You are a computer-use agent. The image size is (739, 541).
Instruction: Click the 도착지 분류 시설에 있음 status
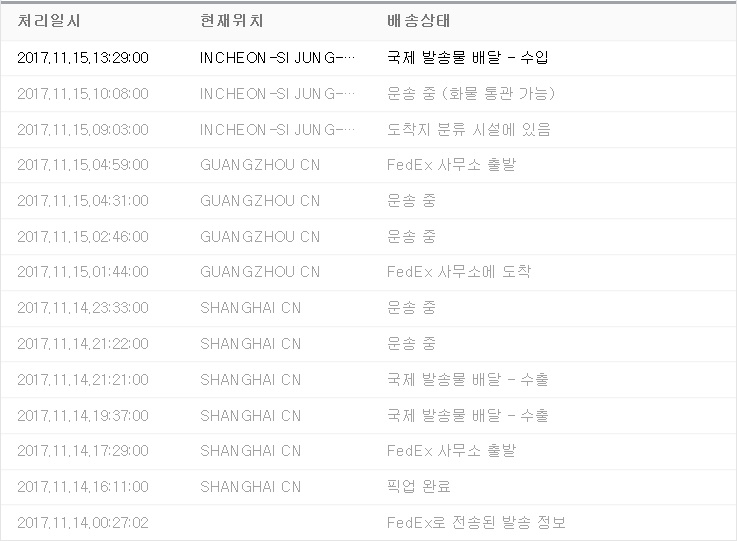468,130
